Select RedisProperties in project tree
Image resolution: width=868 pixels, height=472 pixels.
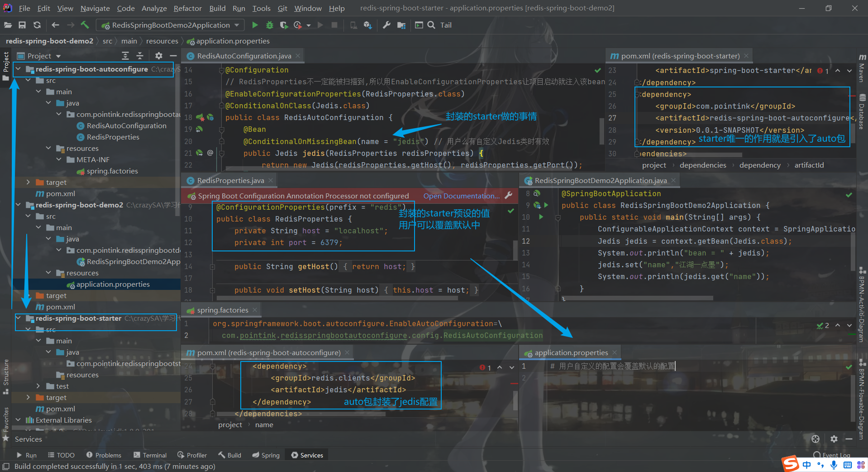(113, 137)
